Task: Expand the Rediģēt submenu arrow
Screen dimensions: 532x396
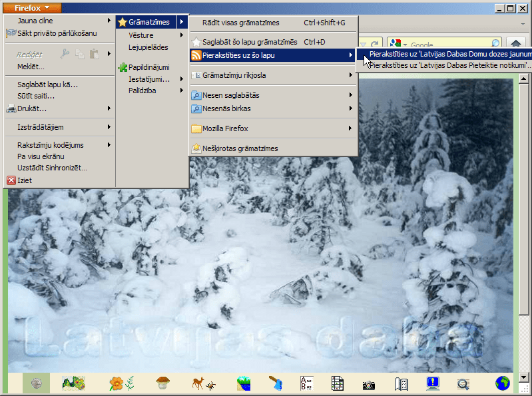Action: click(109, 53)
